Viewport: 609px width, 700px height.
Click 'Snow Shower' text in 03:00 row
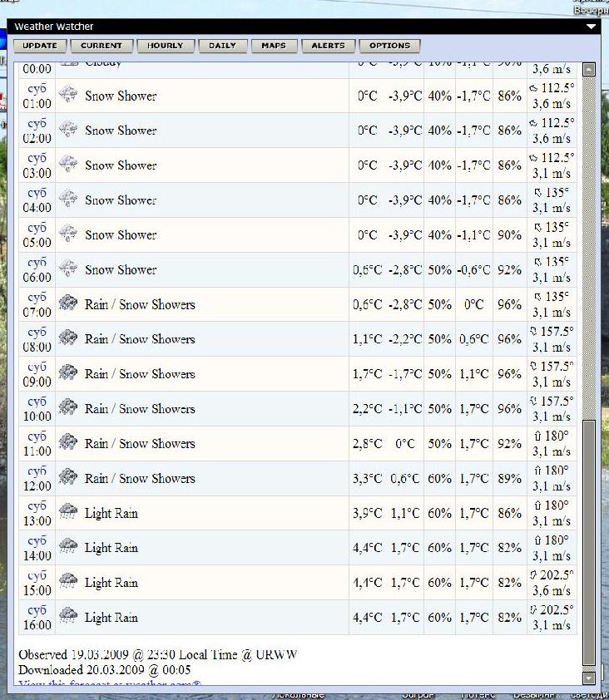point(121,165)
